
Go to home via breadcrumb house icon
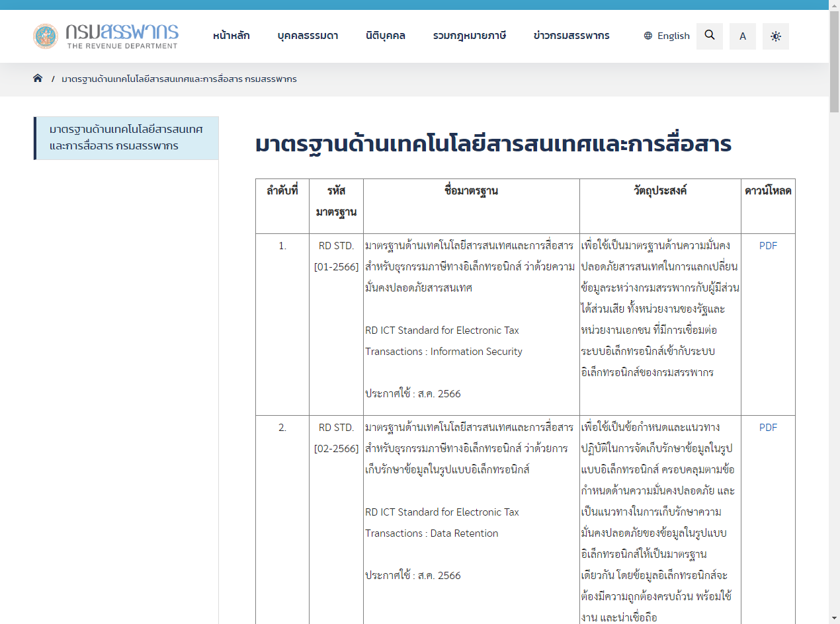(x=38, y=79)
